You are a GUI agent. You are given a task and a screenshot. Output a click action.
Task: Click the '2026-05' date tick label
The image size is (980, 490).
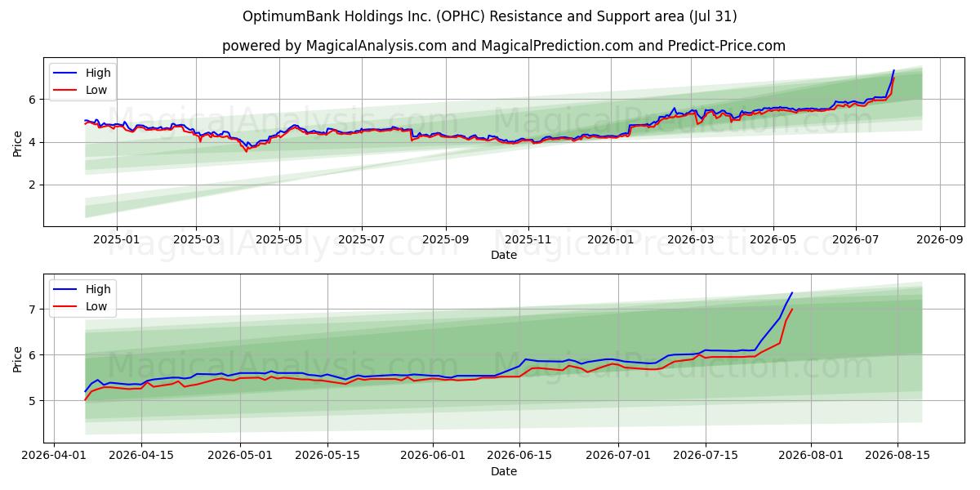point(773,241)
